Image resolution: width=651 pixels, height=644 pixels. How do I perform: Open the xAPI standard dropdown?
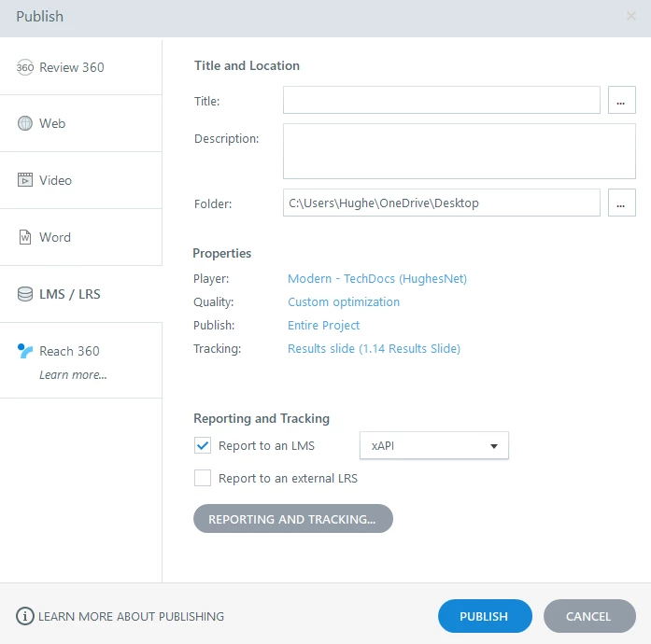(433, 446)
